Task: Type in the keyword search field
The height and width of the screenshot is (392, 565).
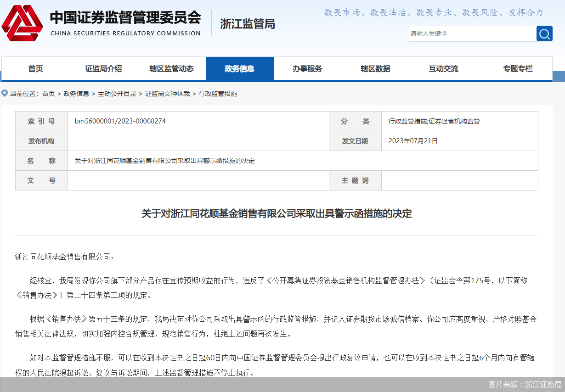Action: 472,34
